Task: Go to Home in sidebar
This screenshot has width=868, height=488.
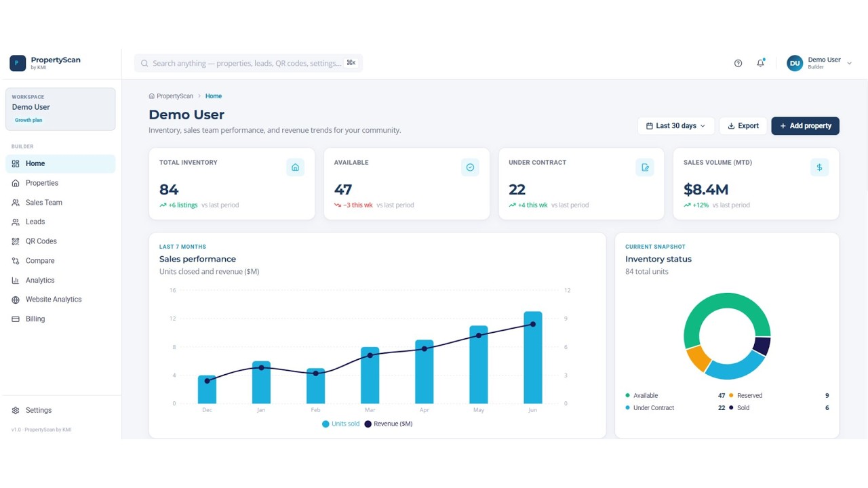Action: pos(60,163)
